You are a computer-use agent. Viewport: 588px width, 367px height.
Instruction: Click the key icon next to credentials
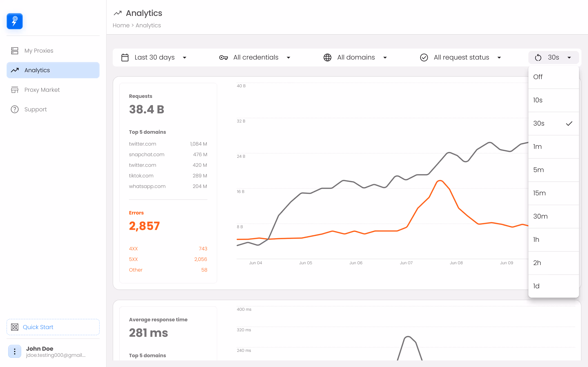[224, 57]
